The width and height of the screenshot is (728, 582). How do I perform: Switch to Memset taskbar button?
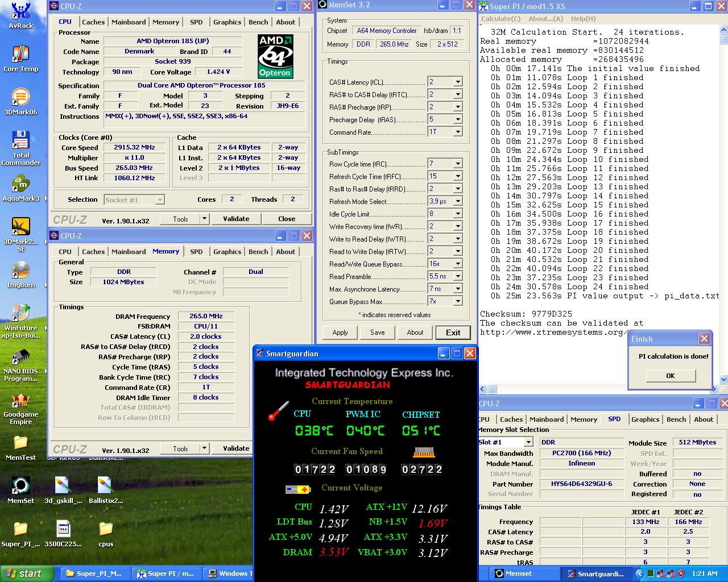click(524, 573)
